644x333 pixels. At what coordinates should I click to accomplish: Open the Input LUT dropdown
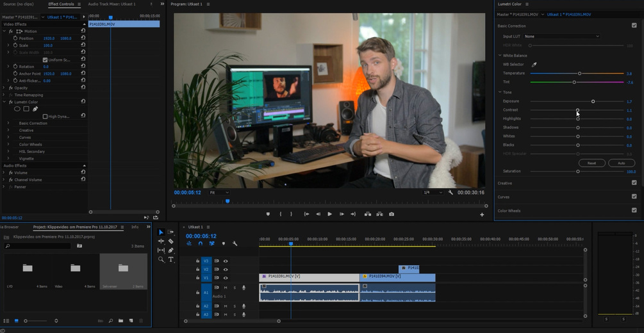coord(561,37)
